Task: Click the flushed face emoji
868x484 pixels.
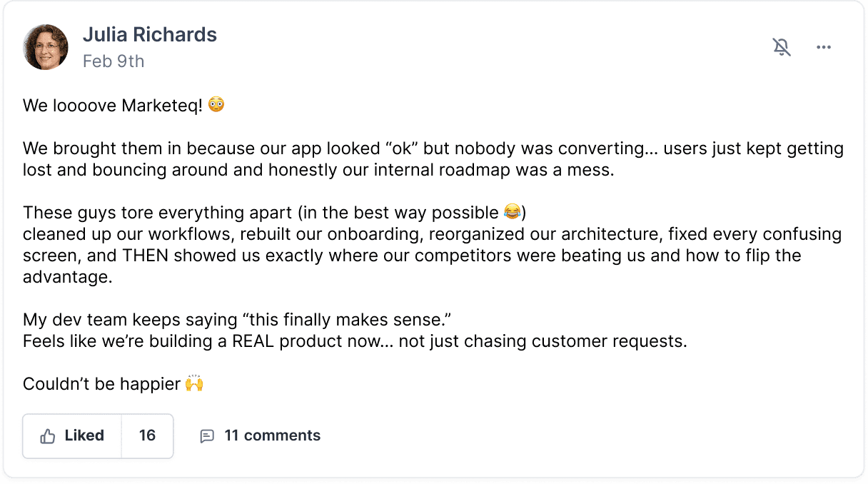Action: (x=216, y=105)
